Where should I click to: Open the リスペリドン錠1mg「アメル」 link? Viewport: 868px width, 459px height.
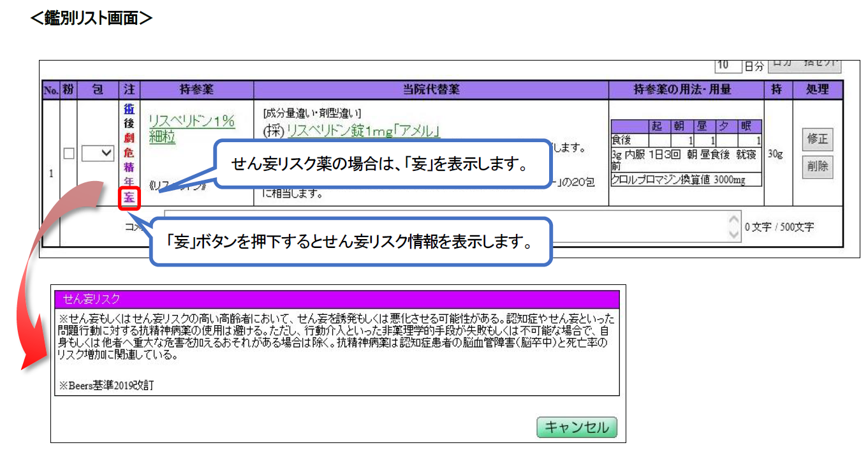tap(364, 131)
